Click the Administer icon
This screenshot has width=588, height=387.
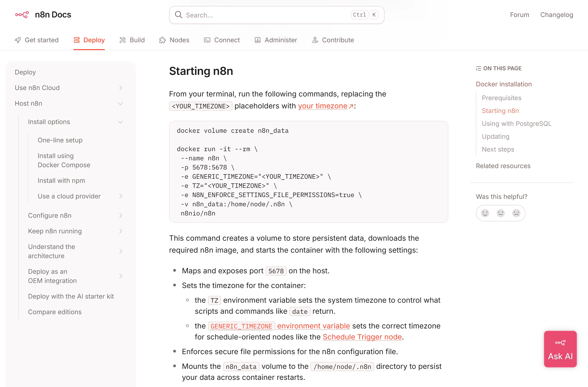click(x=257, y=40)
